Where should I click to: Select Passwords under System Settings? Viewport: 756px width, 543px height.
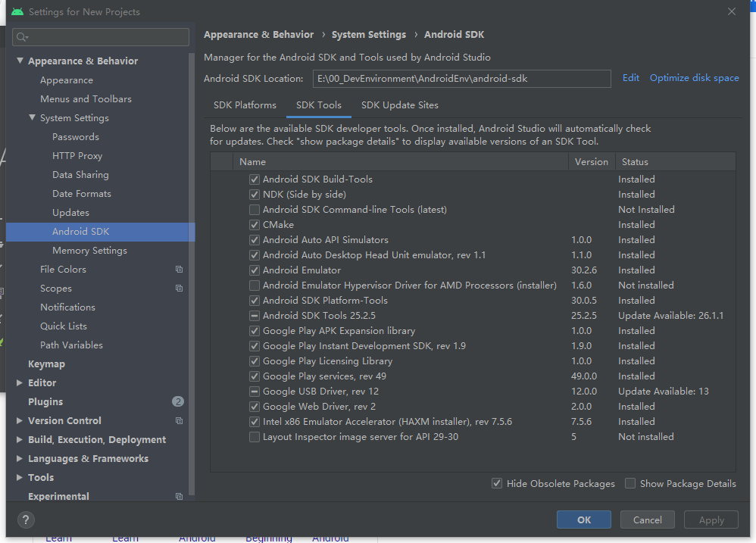76,137
